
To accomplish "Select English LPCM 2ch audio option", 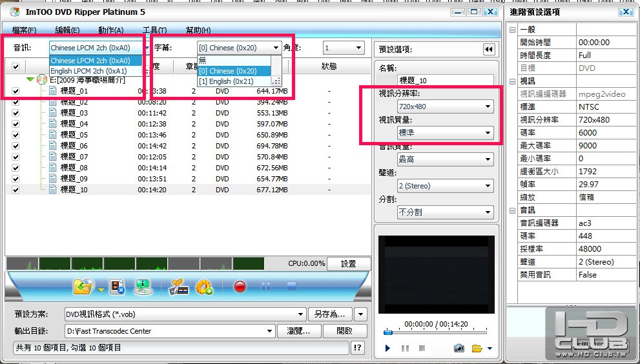I will (96, 71).
